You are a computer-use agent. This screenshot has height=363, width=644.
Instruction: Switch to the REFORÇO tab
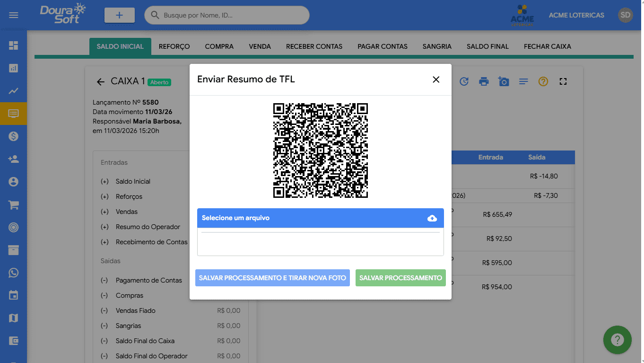(x=174, y=46)
